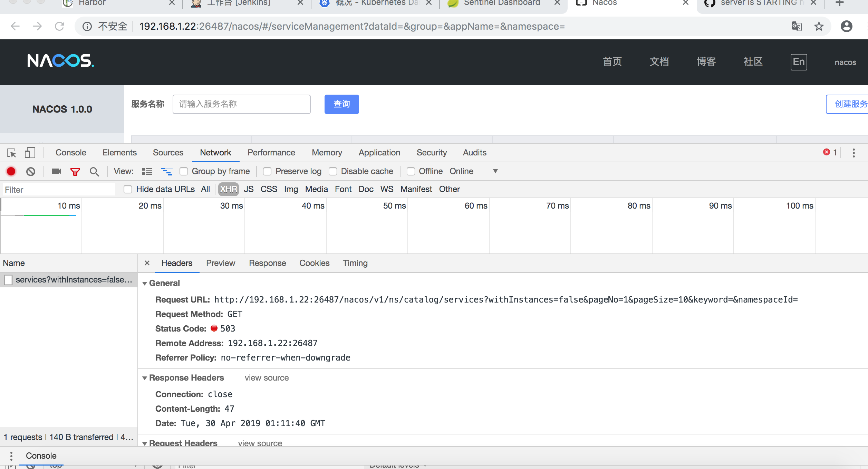Viewport: 868px width, 469px height.
Task: Click the capture screenshots camera icon
Action: click(x=56, y=171)
